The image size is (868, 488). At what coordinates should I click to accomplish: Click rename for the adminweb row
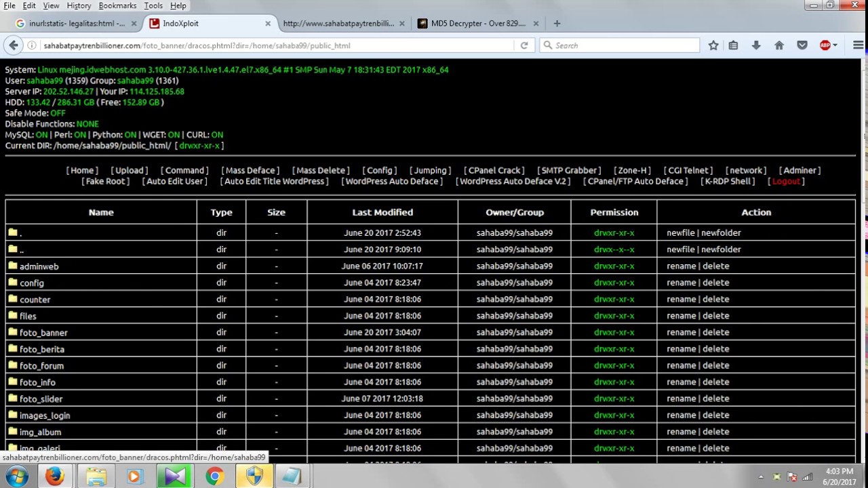point(681,266)
